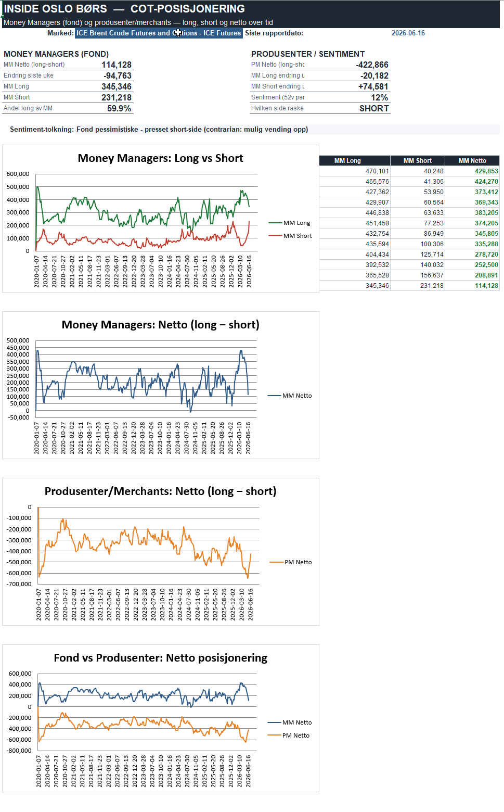The image size is (504, 812).
Task: Select the Siste rapportdato: label
Action: (274, 33)
